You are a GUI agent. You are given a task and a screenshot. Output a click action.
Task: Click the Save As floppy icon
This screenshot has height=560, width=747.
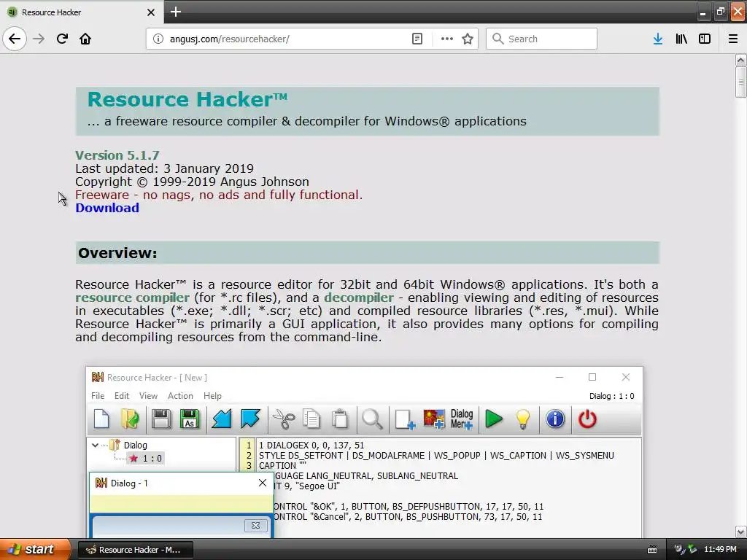tap(190, 419)
